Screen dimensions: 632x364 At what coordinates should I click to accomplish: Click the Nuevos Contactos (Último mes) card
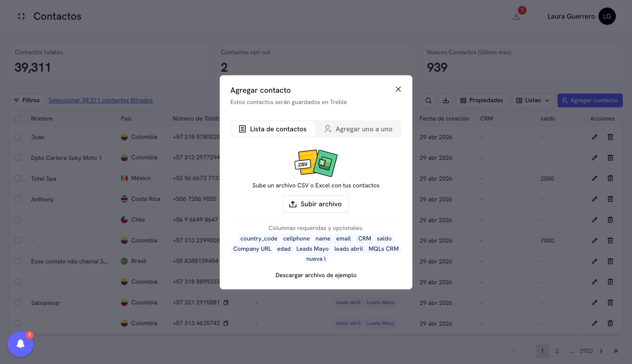(x=522, y=62)
